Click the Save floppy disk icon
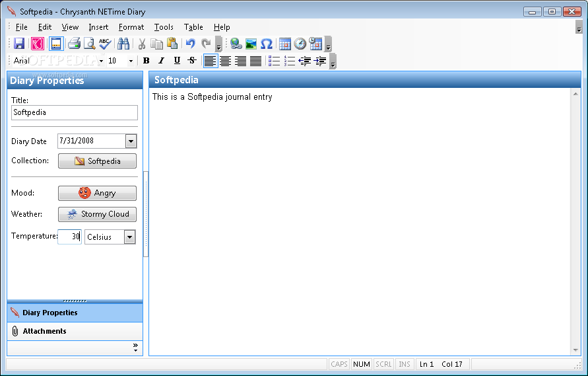The image size is (588, 376). pos(19,44)
